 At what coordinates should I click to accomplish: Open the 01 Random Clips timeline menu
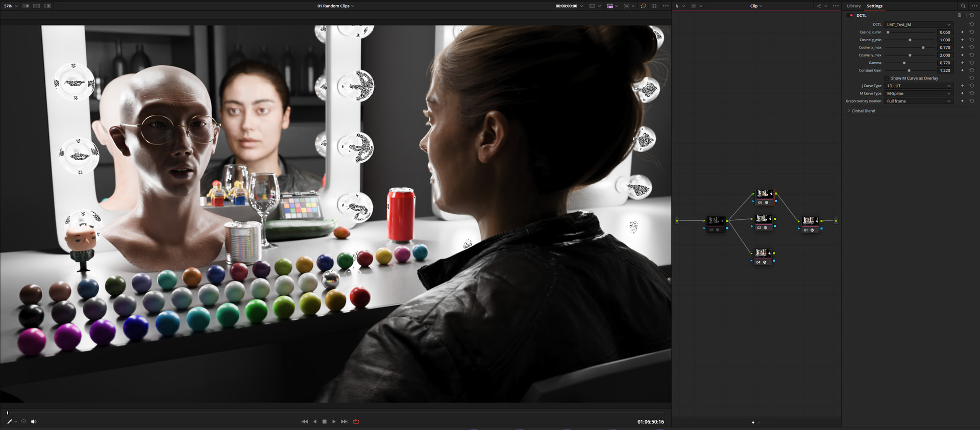[x=335, y=6]
